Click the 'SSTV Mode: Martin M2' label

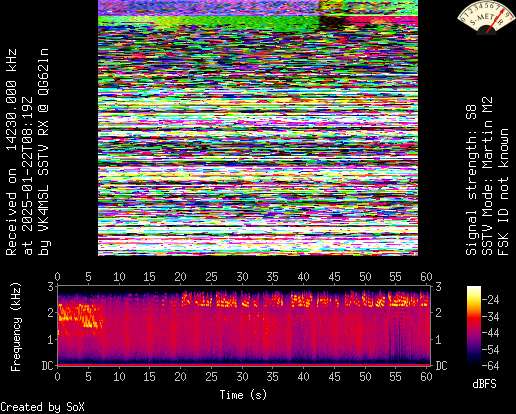[487, 176]
